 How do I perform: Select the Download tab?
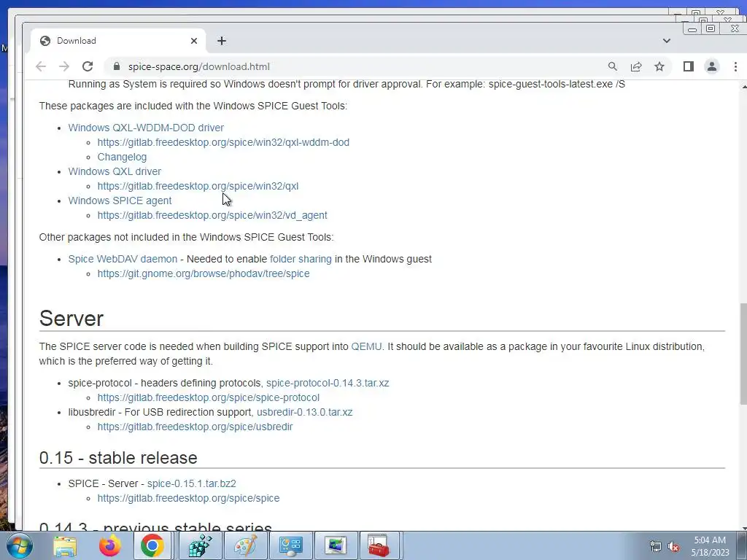(x=118, y=41)
